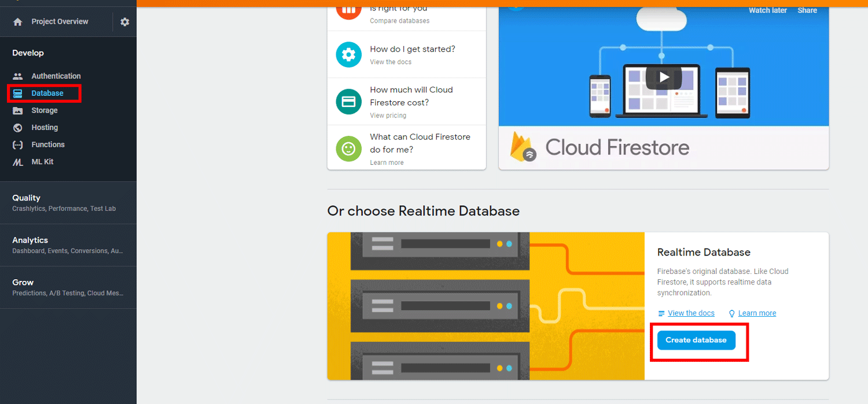Click the Authentication people icon

(18, 76)
